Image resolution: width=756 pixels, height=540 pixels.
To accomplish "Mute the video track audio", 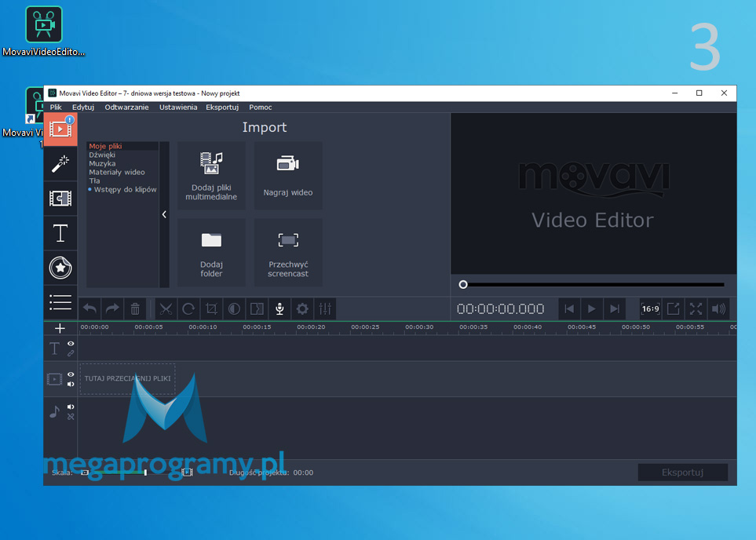I will pos(71,385).
